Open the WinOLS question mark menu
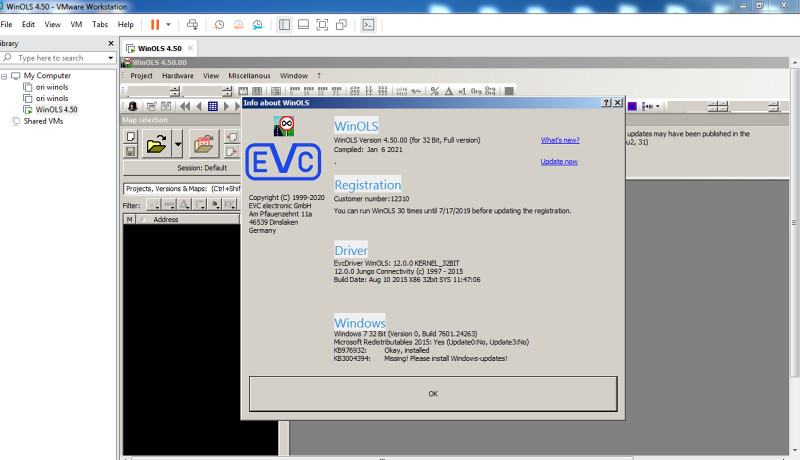 coord(319,75)
